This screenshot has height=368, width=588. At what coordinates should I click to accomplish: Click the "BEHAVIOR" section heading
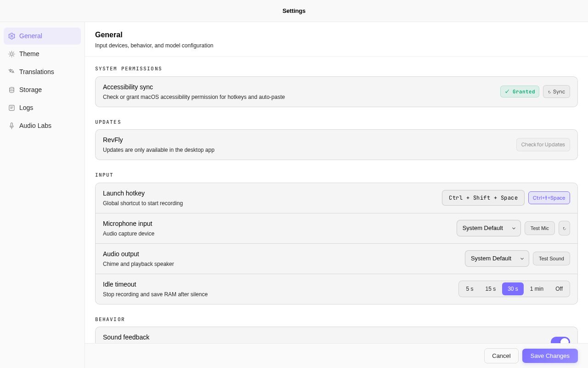[110, 320]
